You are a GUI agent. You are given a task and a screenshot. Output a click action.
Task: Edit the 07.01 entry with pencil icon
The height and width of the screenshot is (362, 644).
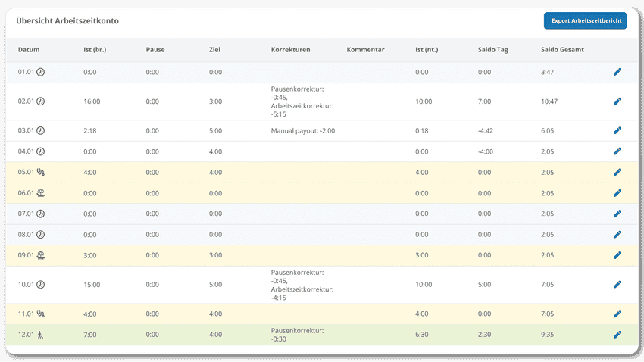pos(617,214)
